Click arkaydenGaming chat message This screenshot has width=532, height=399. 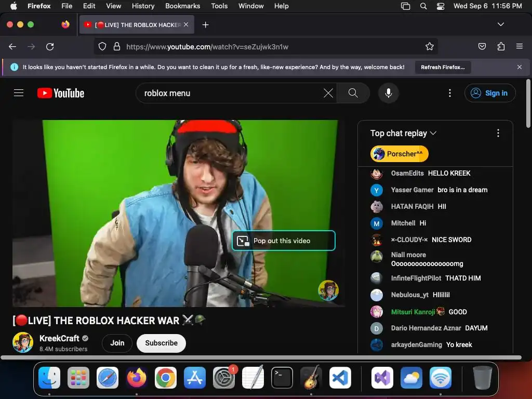[459, 344]
